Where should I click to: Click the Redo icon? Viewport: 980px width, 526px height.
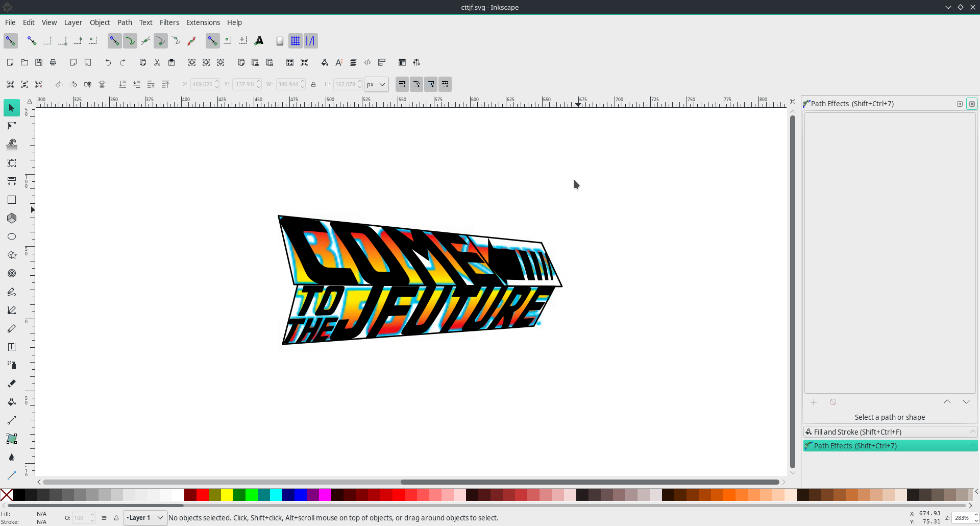(122, 62)
